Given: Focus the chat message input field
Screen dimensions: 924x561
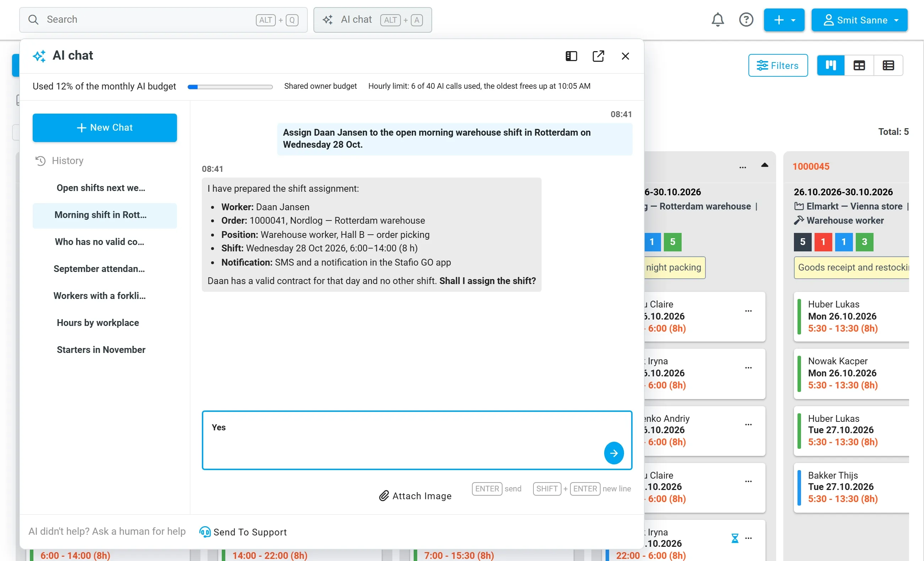Looking at the screenshot, I should [417, 440].
